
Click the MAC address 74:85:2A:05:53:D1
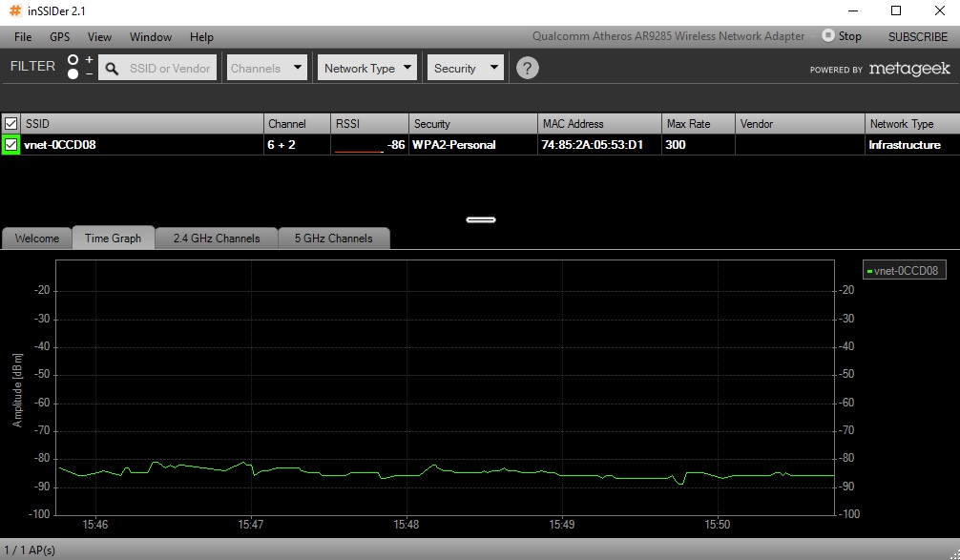592,145
